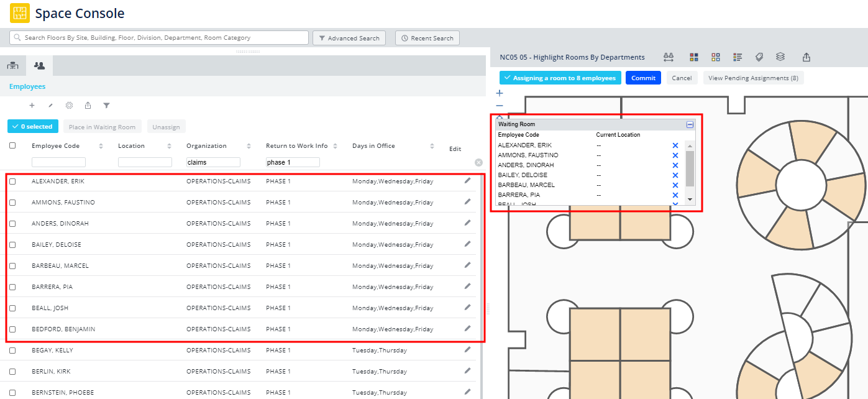Select the Employees breadcrumb label
Screen dimensions: 868x399
click(x=27, y=86)
